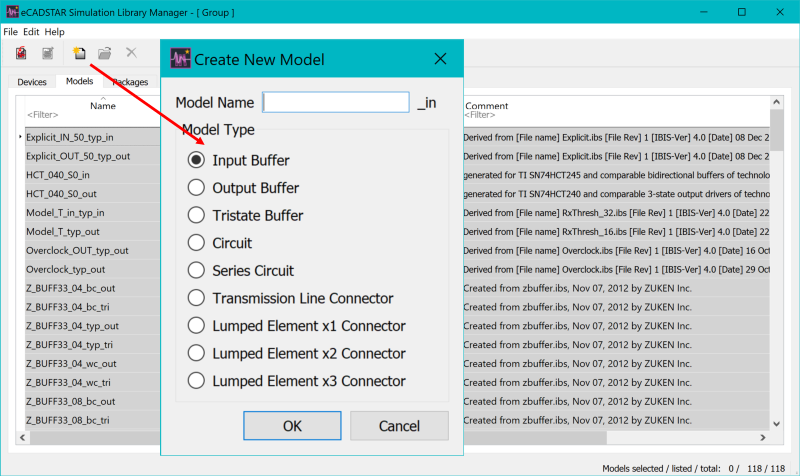Select row Z_BUFF33_08_bc_out
Image resolution: width=800 pixels, height=476 pixels.
click(x=70, y=402)
